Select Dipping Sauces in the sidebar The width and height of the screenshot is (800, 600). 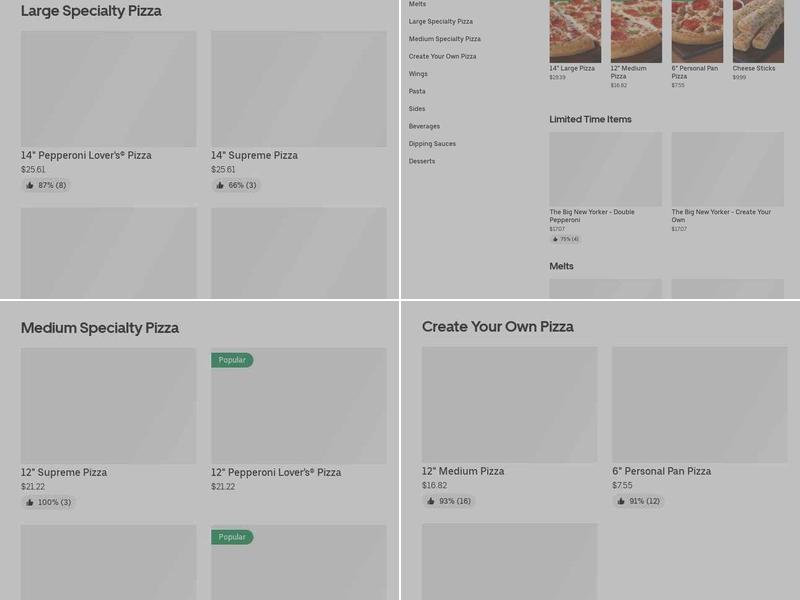pyautogui.click(x=432, y=143)
